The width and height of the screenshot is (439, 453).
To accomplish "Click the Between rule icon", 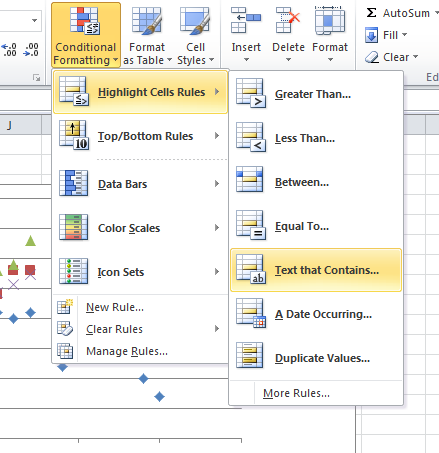I will pos(250,180).
